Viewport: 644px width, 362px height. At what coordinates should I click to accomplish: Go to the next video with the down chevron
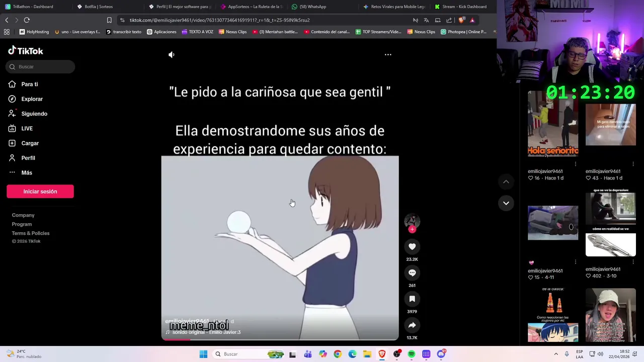click(506, 203)
